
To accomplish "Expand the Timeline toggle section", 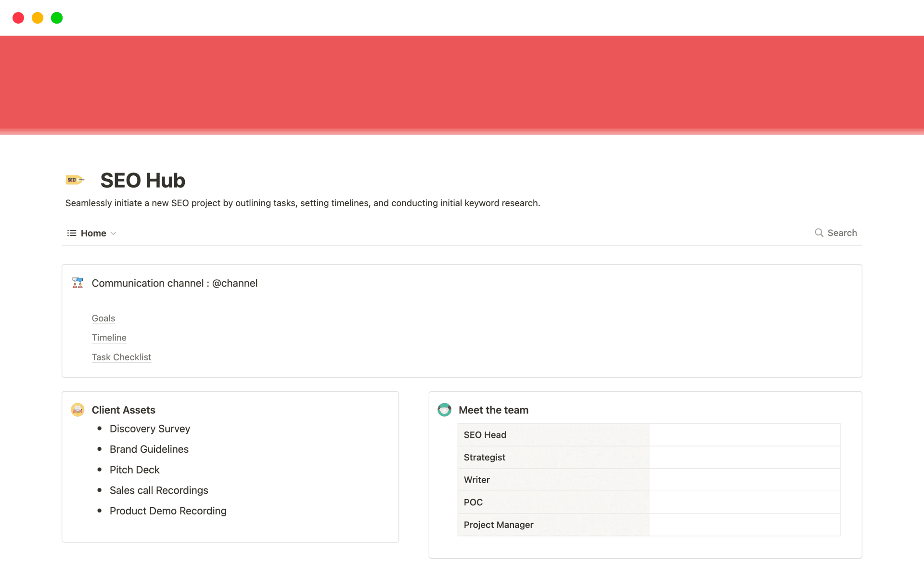I will (109, 338).
